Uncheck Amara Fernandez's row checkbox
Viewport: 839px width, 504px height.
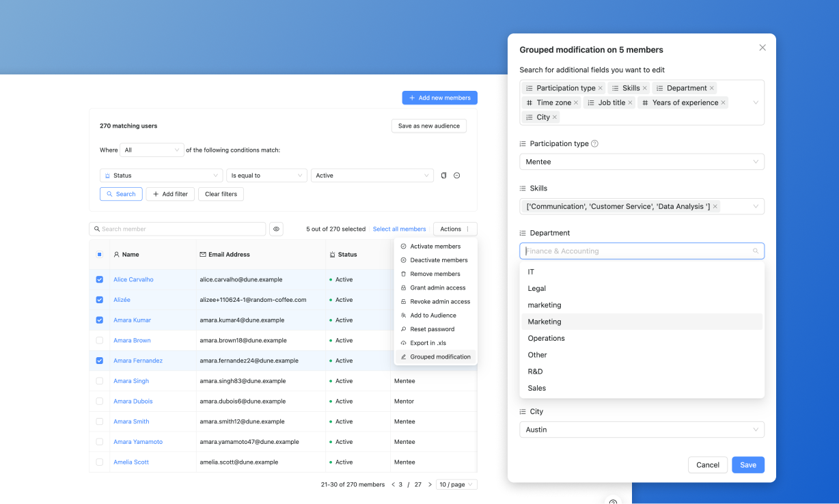pos(100,361)
